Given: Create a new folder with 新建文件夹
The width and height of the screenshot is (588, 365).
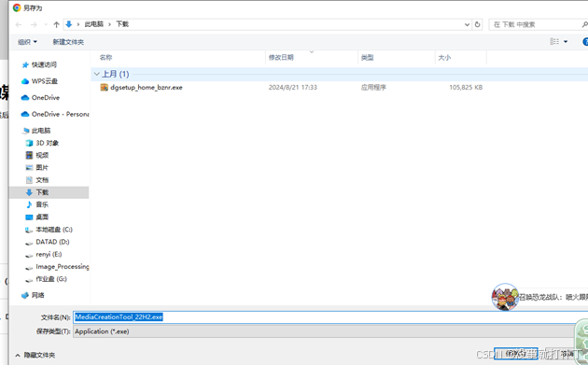Looking at the screenshot, I should point(68,42).
